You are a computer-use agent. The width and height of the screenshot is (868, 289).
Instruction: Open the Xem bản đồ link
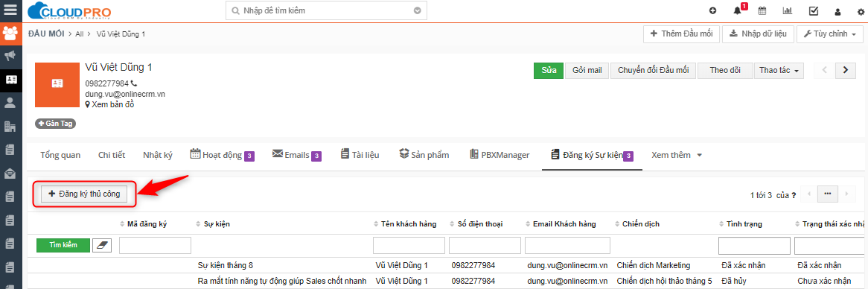[109, 104]
